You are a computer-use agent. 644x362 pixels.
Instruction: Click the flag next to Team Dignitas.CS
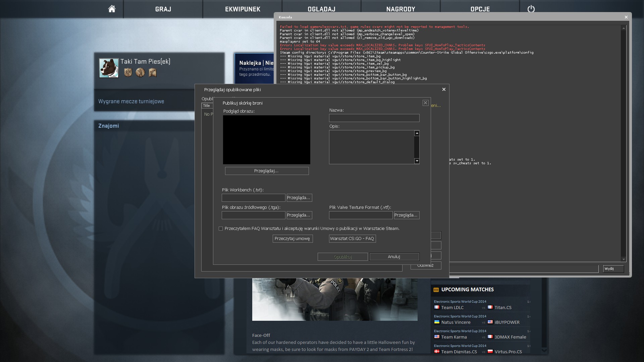point(437,351)
